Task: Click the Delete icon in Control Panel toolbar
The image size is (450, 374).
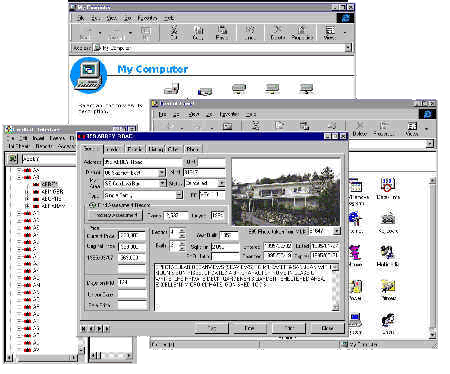Action: click(x=359, y=128)
